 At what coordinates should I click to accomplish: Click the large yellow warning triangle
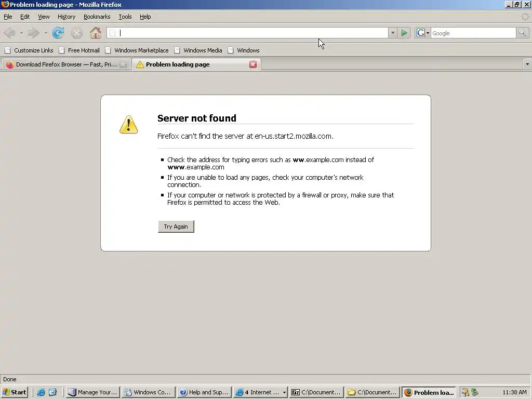pos(129,125)
